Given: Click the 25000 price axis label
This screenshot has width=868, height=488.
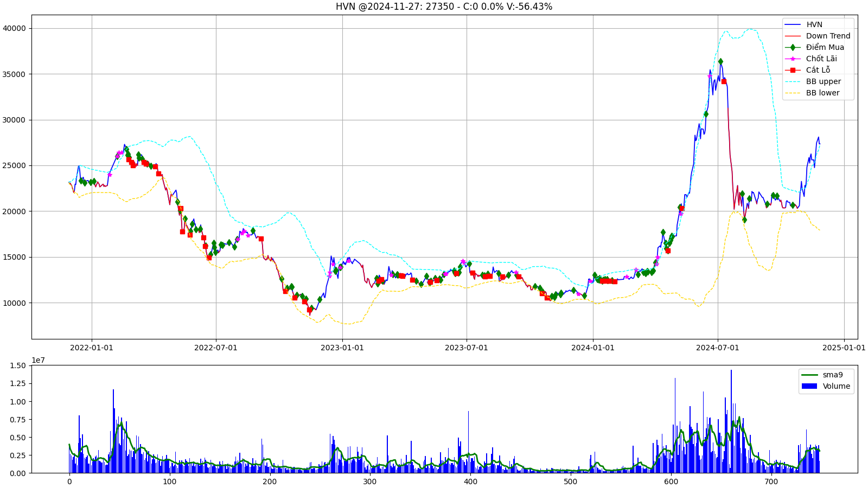Looking at the screenshot, I should (14, 165).
